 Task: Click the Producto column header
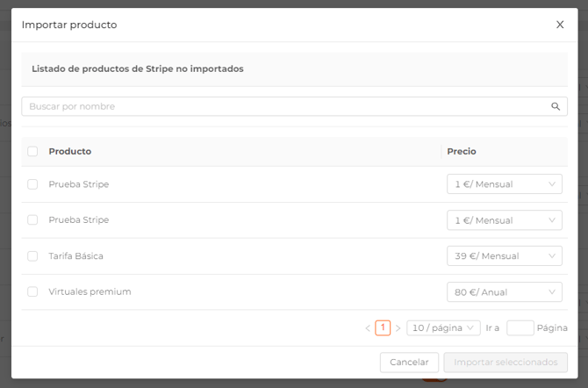point(70,151)
